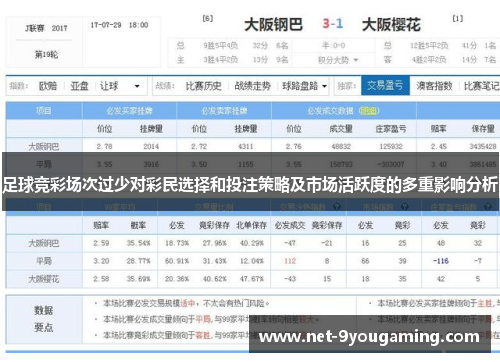Click odds value 2.45
The image size is (500, 362).
pos(438,146)
